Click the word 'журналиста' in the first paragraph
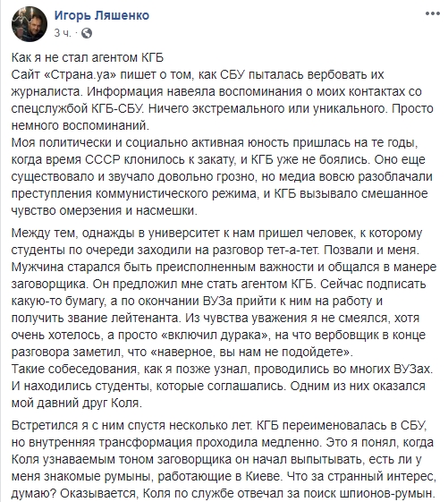Screen dimensions: 448x502 (46, 92)
